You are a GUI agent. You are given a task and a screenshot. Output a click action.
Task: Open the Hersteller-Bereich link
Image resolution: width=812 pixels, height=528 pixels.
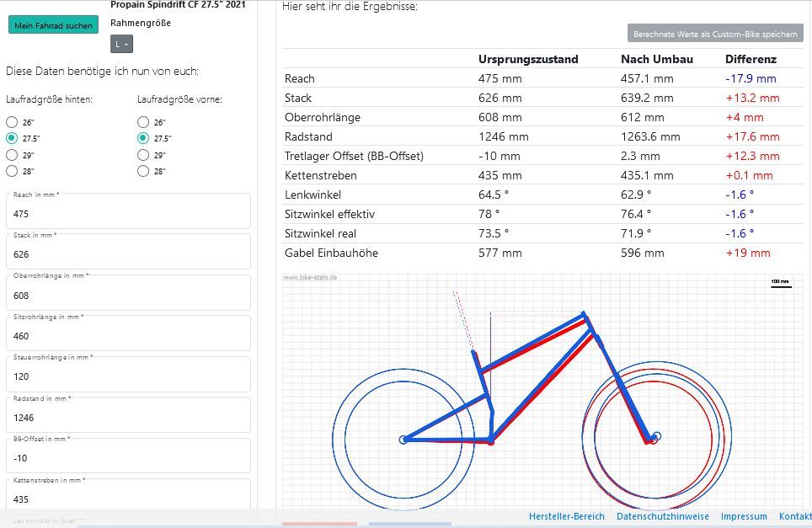tap(567, 516)
